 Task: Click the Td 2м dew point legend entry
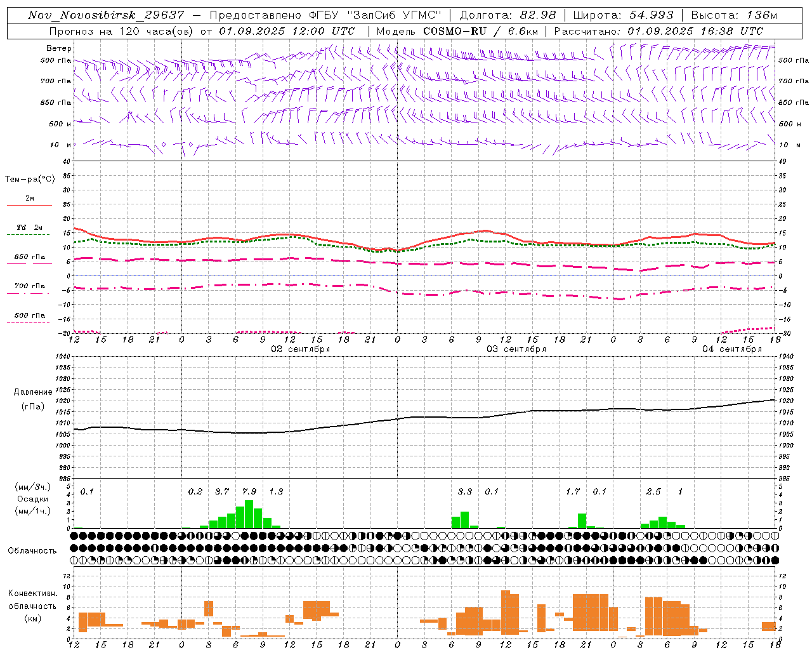pos(30,227)
